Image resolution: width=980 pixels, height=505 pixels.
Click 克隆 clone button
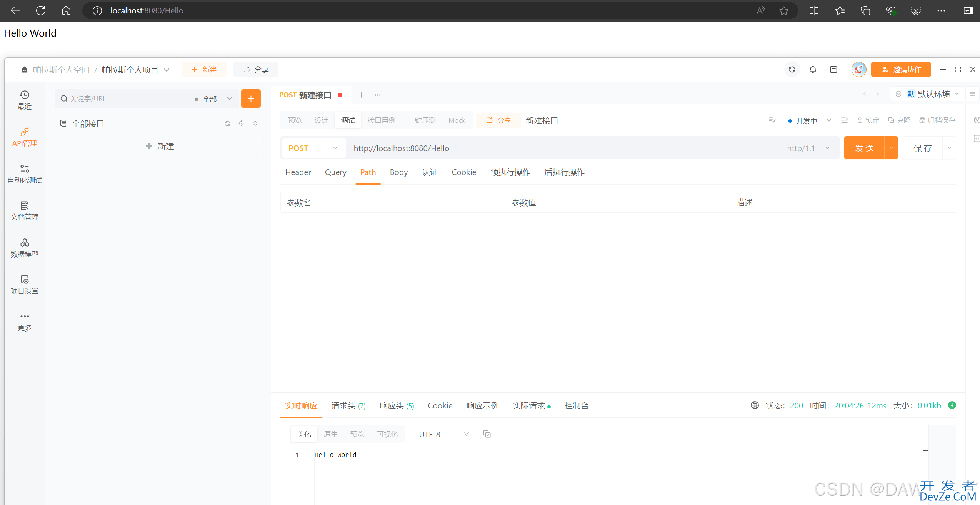click(x=899, y=120)
